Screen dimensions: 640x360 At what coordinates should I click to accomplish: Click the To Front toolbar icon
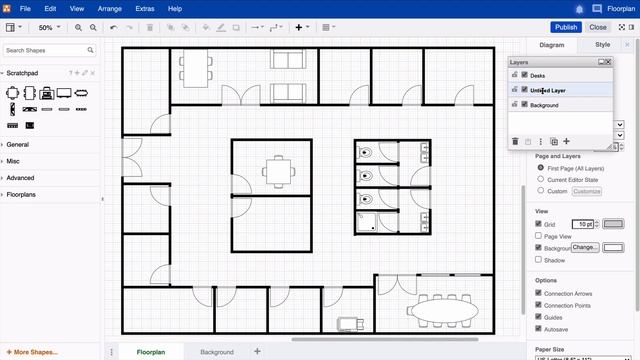click(171, 27)
